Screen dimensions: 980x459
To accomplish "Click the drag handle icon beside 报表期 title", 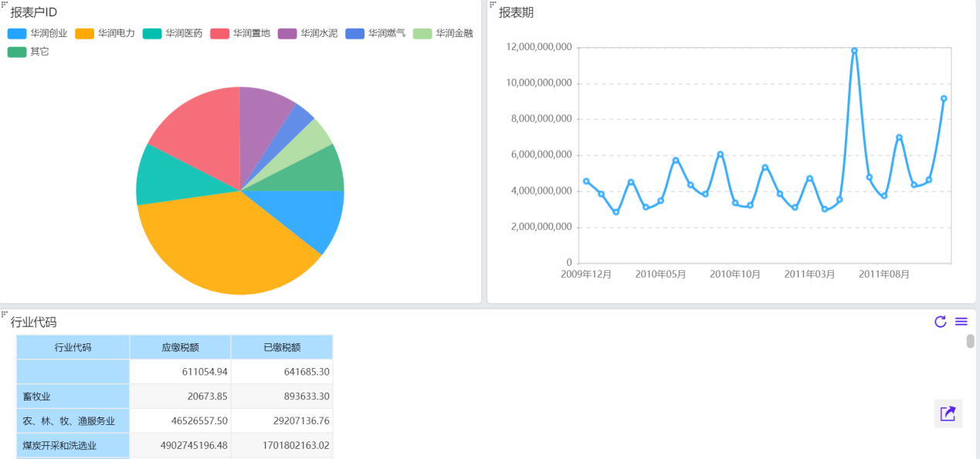I will (x=493, y=5).
